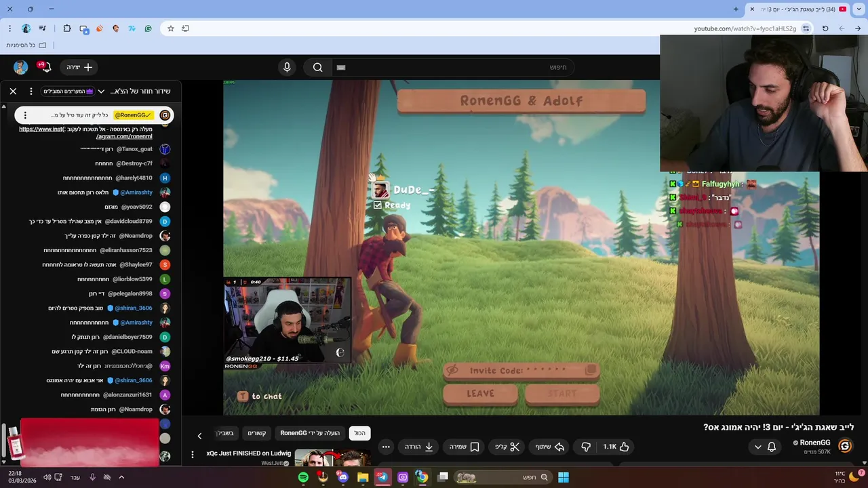Click the START button in the game
Viewport: 868px width, 488px height.
[x=562, y=394]
